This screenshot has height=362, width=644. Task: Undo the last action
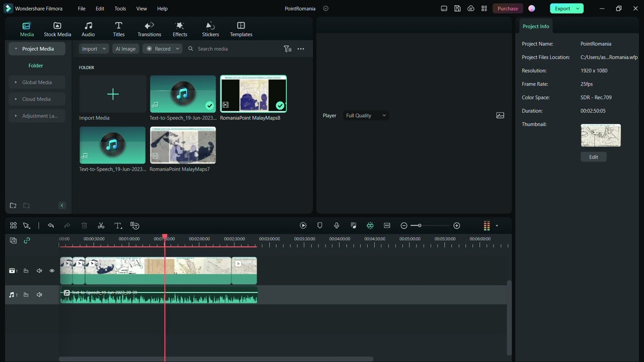pyautogui.click(x=51, y=226)
